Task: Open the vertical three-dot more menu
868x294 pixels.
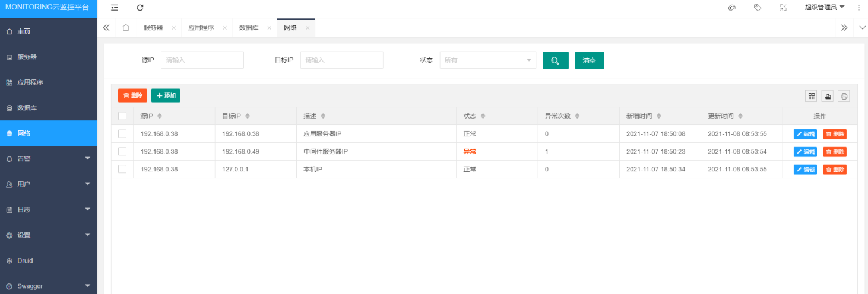Action: [x=859, y=8]
